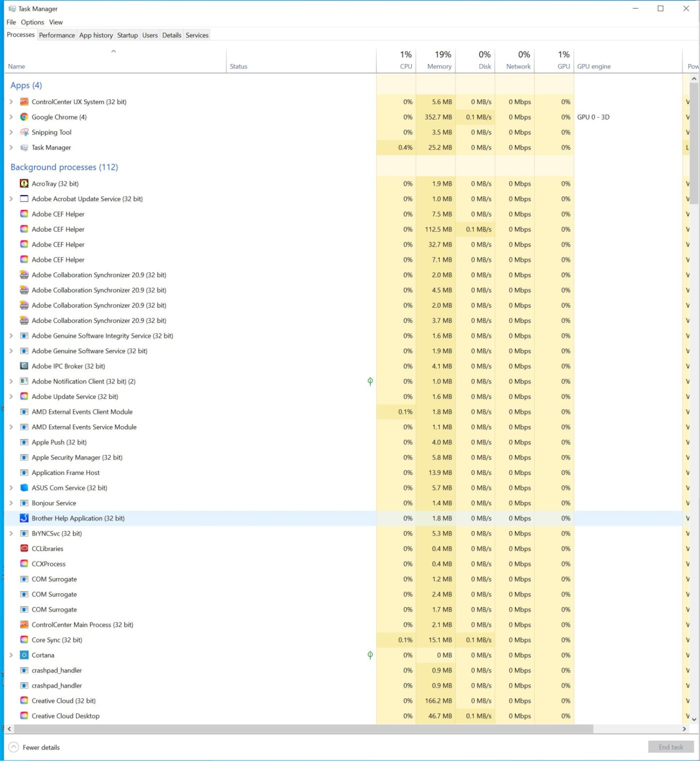
Task: Expand the Snipping Tool entry
Action: [11, 132]
